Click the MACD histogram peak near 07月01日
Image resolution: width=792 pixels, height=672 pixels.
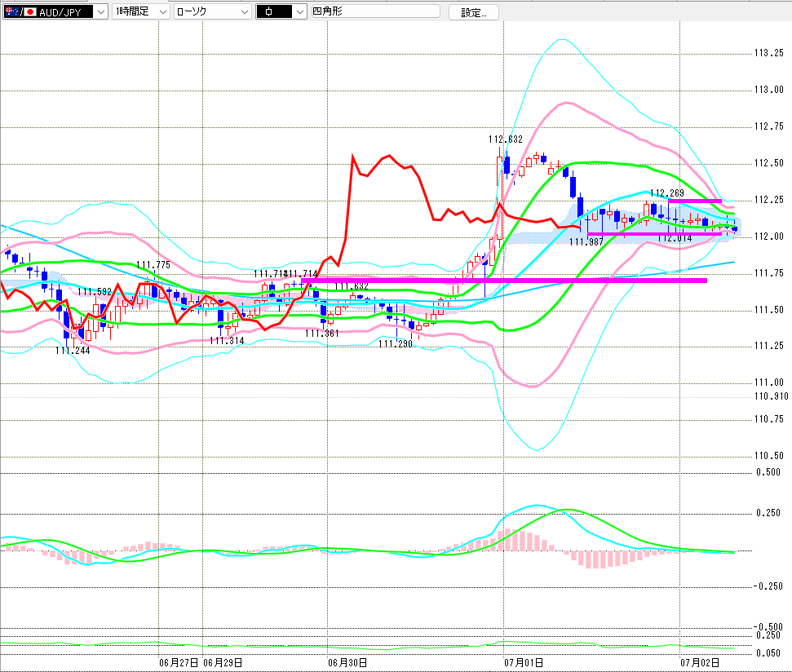pyautogui.click(x=507, y=539)
